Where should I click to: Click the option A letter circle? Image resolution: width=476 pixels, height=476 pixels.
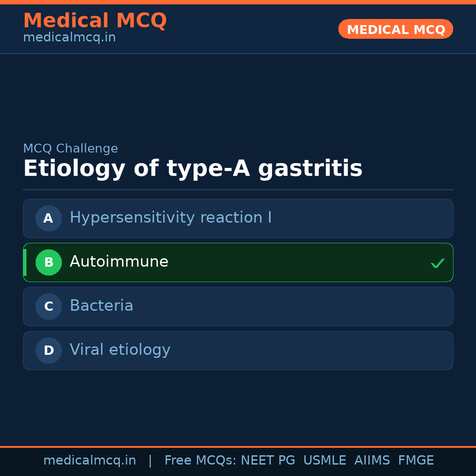pyautogui.click(x=48, y=218)
